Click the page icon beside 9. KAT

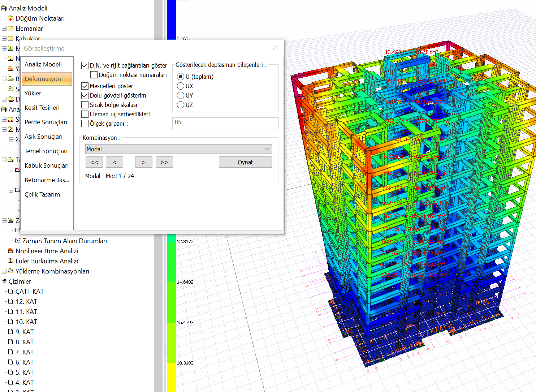click(x=11, y=332)
